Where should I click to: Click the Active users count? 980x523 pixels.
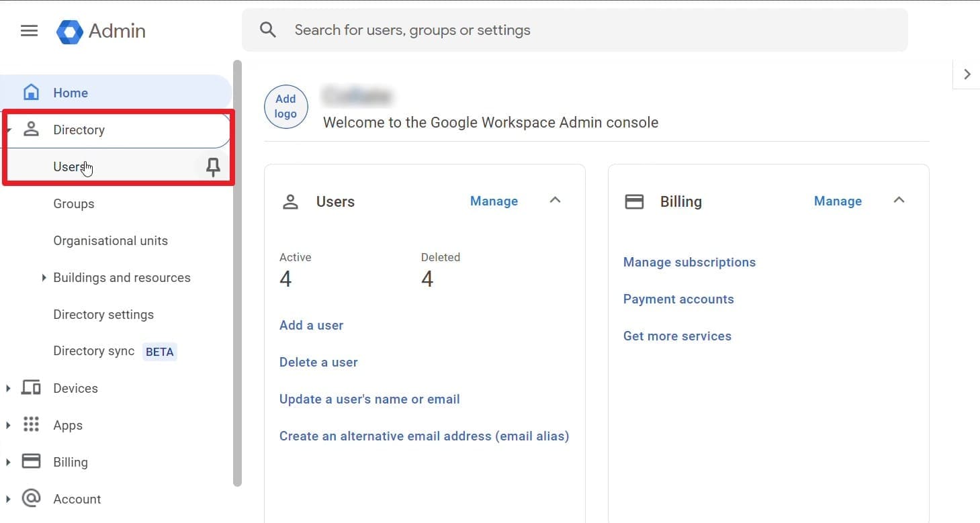pyautogui.click(x=285, y=279)
